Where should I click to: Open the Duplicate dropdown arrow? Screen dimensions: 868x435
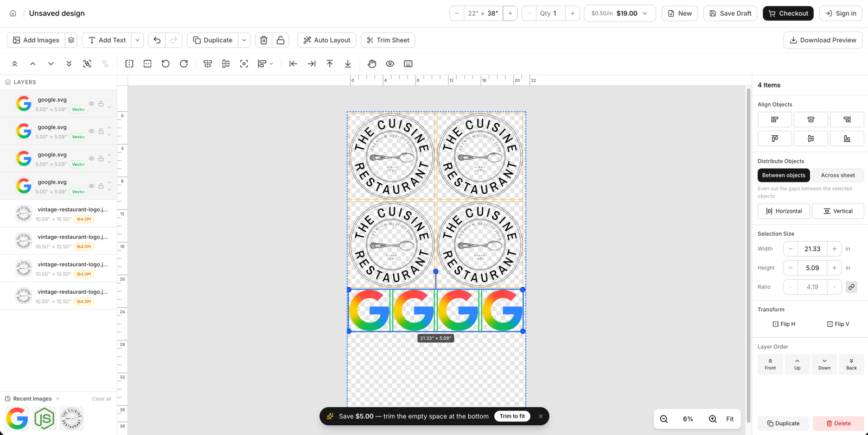[245, 40]
